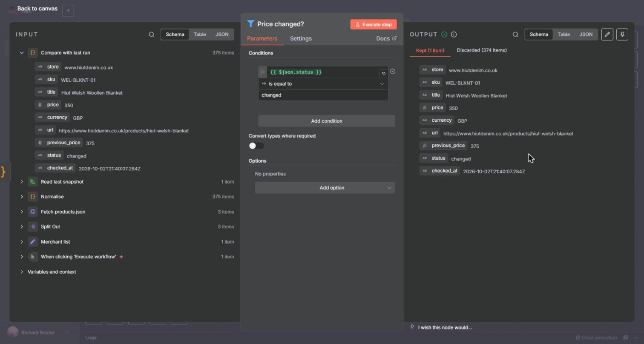Viewport: 644px width, 344px height.
Task: Click the pin output data icon
Action: coord(622,34)
